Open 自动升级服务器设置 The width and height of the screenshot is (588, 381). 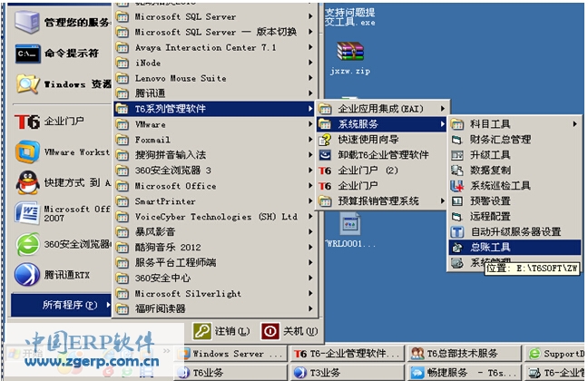pyautogui.click(x=514, y=231)
